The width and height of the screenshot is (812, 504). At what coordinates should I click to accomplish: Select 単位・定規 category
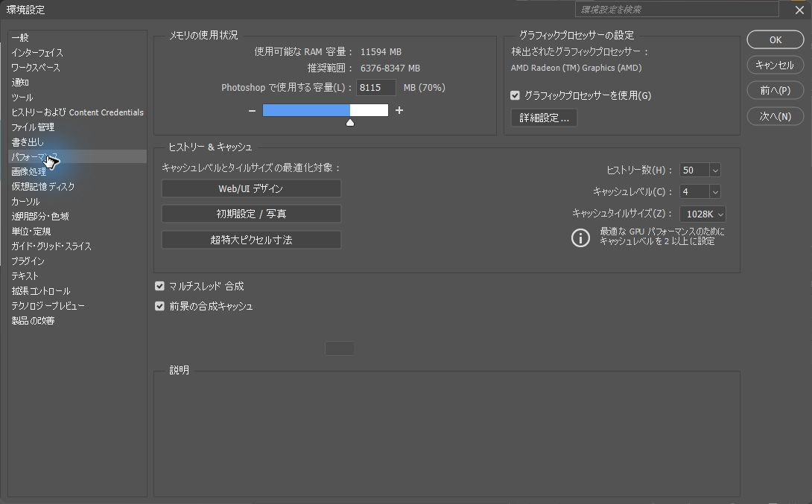click(77, 232)
